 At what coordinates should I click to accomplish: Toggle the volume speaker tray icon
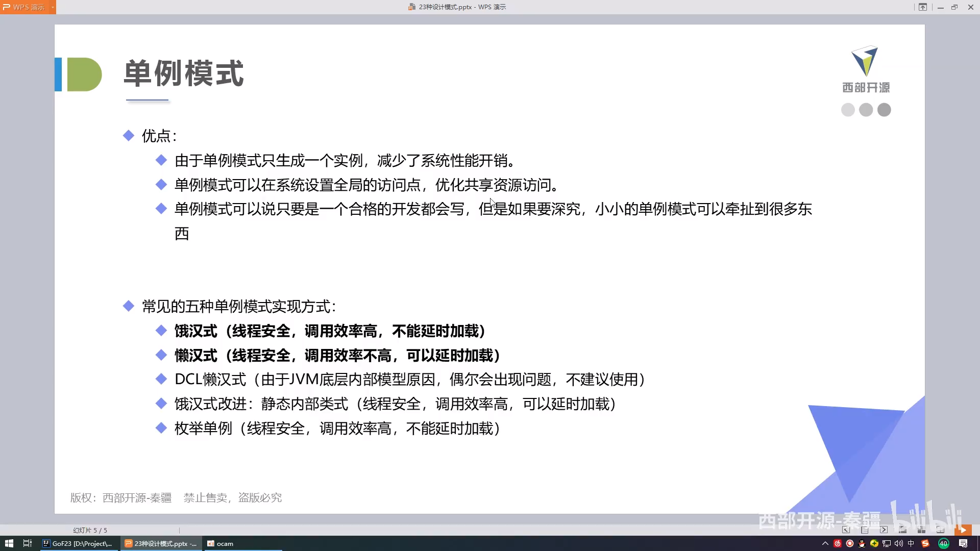(x=899, y=543)
